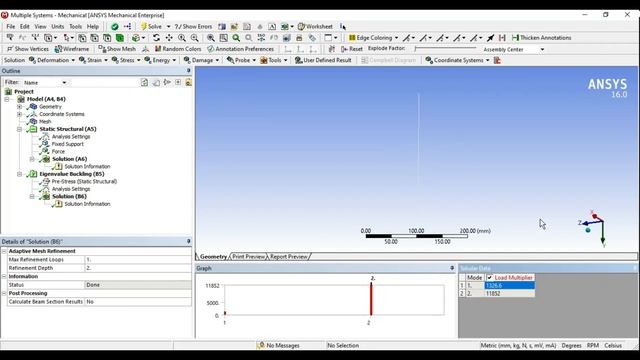Image resolution: width=640 pixels, height=360 pixels.
Task: Open the View menu
Action: [40, 27]
